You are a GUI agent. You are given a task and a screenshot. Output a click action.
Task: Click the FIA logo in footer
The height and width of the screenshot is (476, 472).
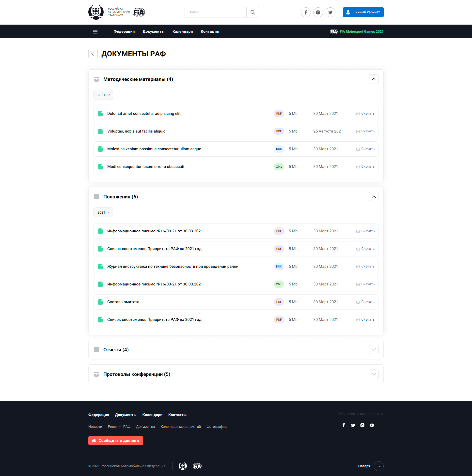tap(197, 466)
